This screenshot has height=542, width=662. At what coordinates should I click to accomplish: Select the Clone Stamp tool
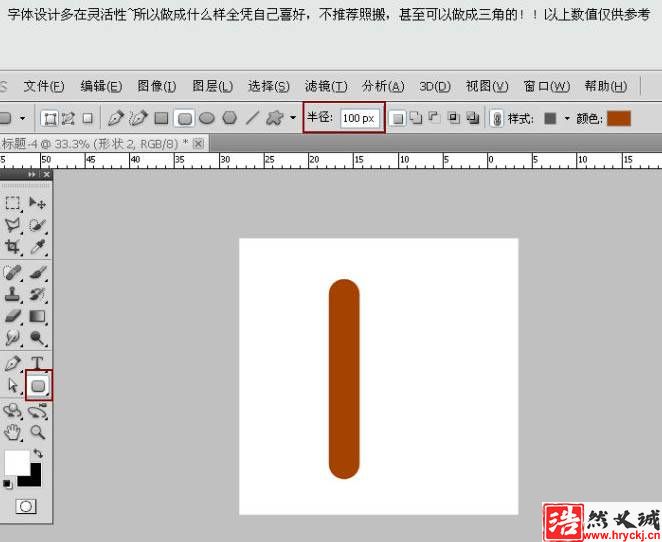point(13,294)
